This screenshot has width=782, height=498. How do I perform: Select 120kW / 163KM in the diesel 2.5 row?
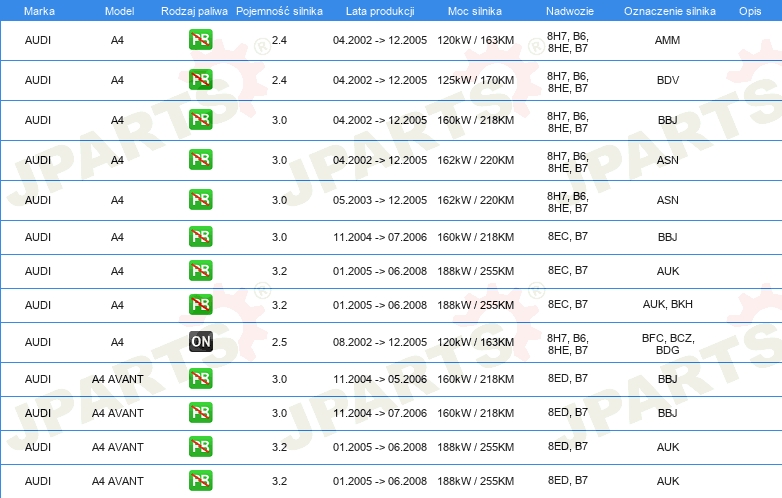(476, 342)
